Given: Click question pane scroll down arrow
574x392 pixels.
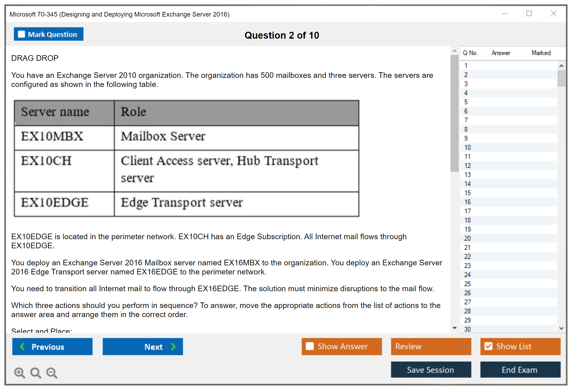Looking at the screenshot, I should [455, 328].
